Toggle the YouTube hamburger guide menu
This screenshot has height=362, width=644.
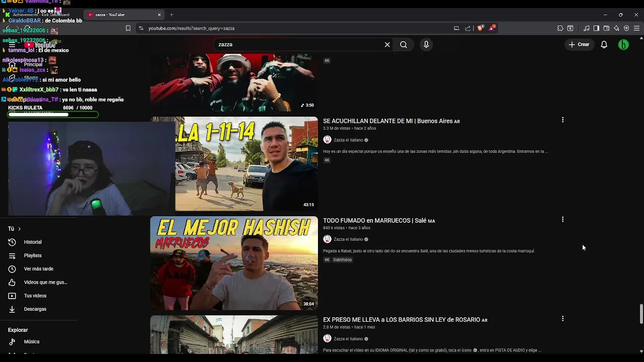pyautogui.click(x=12, y=45)
